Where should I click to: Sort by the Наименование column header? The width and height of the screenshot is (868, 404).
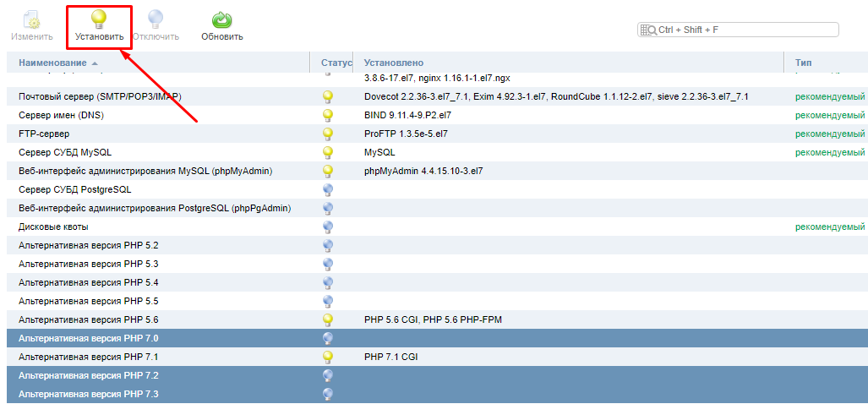pos(52,63)
